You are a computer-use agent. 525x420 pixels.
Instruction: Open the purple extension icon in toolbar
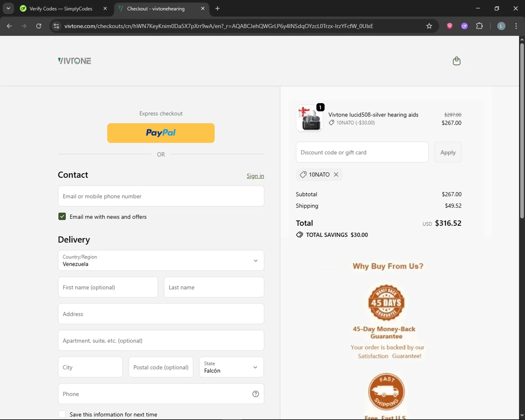464,26
